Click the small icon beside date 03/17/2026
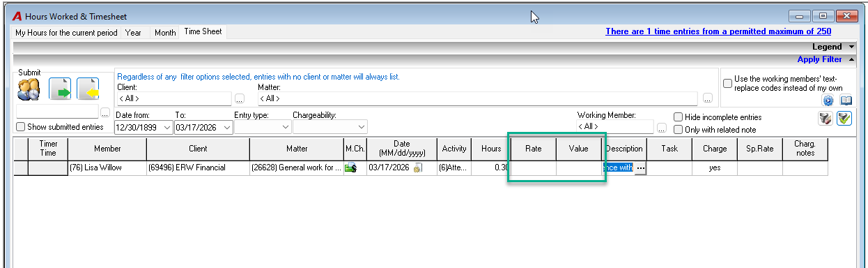The height and width of the screenshot is (268, 868). coord(419,167)
